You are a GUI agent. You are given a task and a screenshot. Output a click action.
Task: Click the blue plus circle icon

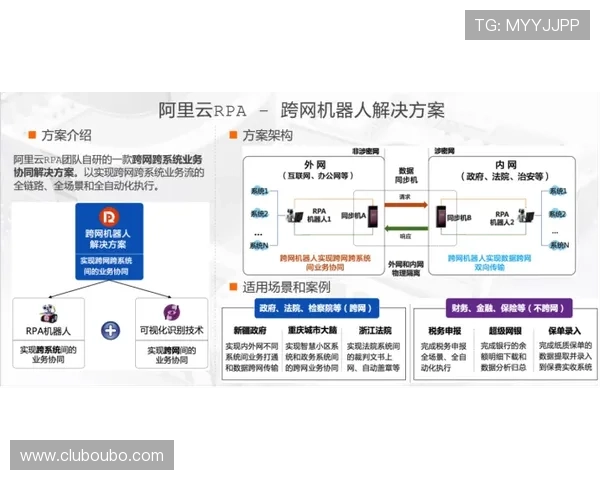coord(111,331)
